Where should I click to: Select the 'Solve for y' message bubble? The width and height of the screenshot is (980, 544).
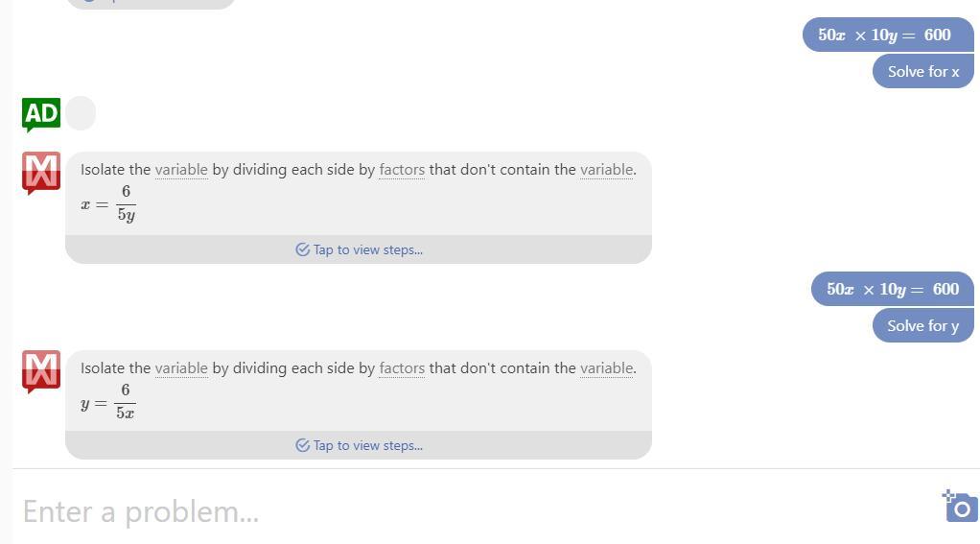[x=923, y=326]
